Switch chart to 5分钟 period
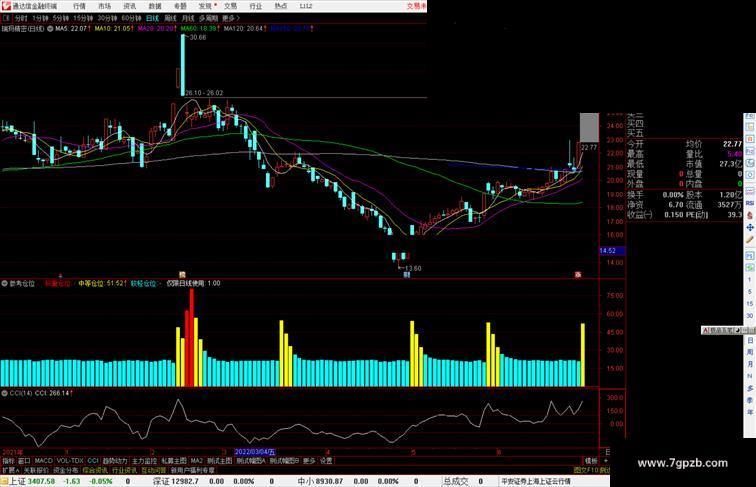The image size is (756, 487). [61, 18]
